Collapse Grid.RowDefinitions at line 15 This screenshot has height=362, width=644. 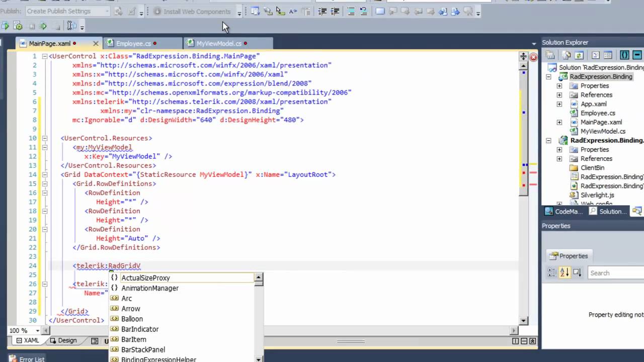click(44, 184)
